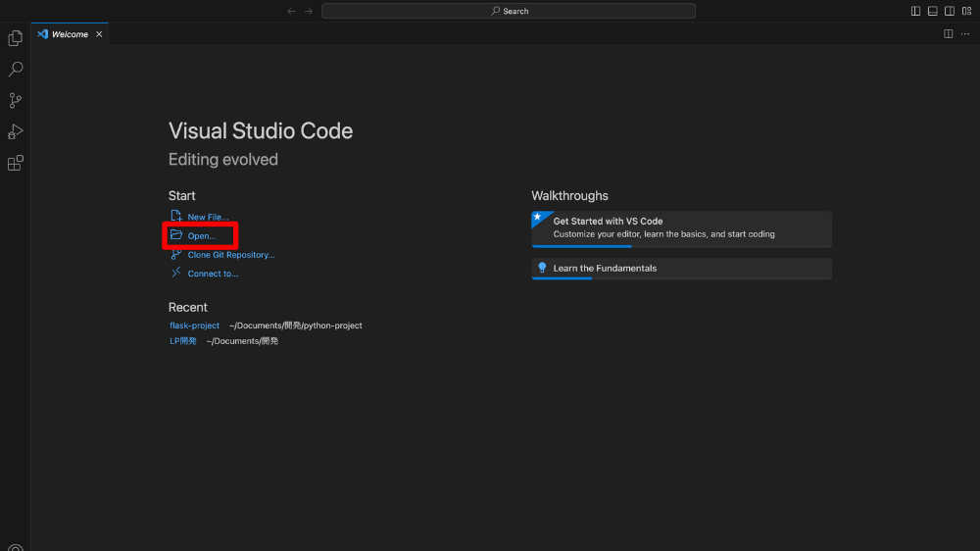Expand the Get Started with VS Code walkthrough

coord(681,227)
